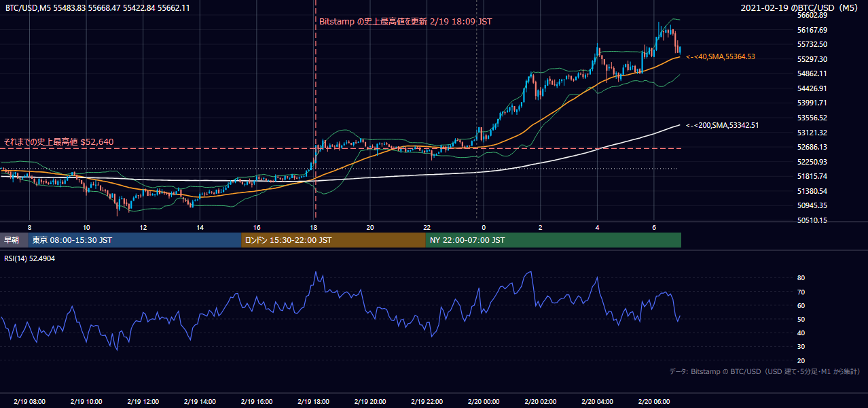Click the 2/20 02:00 date label
This screenshot has height=408, width=868.
541,402
